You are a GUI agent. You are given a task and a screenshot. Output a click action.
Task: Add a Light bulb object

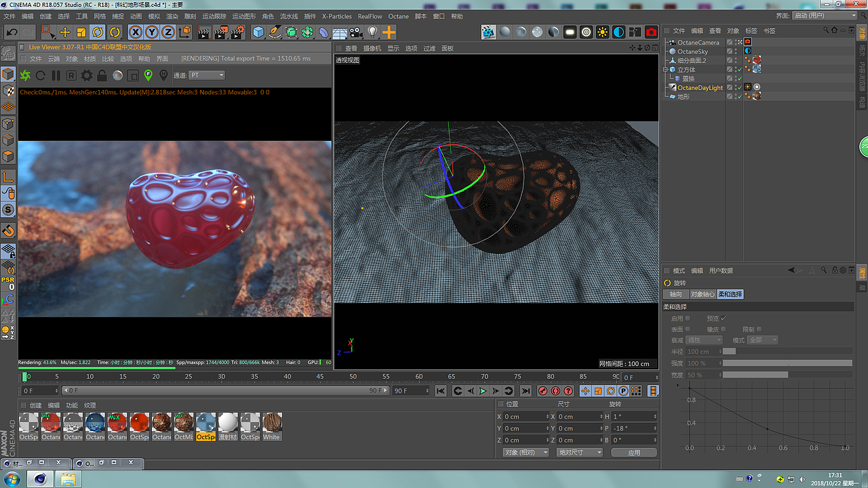click(x=372, y=32)
